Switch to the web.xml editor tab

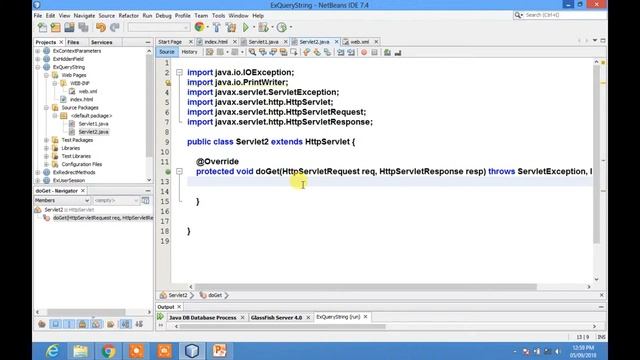pos(359,42)
